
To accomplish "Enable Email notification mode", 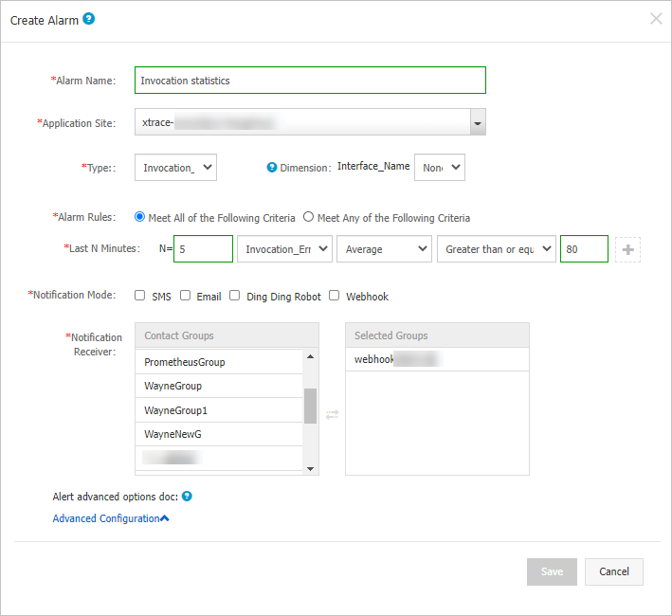I will (x=186, y=296).
